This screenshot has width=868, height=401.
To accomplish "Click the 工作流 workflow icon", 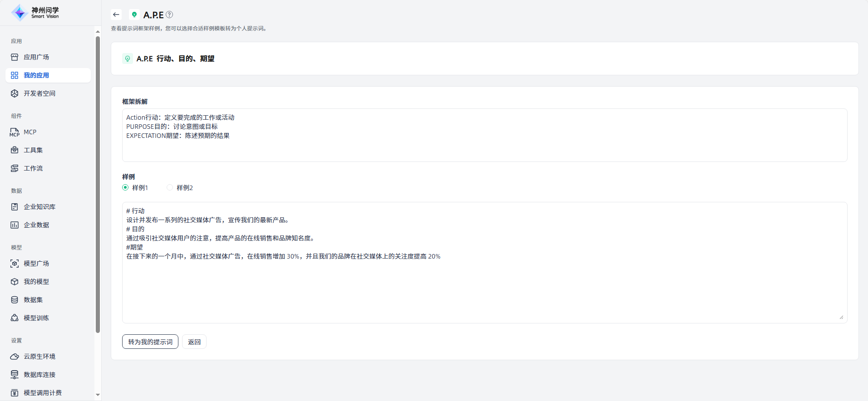I will point(15,168).
